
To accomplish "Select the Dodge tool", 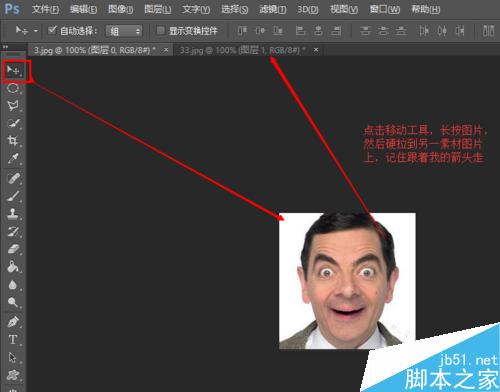I will point(13,302).
